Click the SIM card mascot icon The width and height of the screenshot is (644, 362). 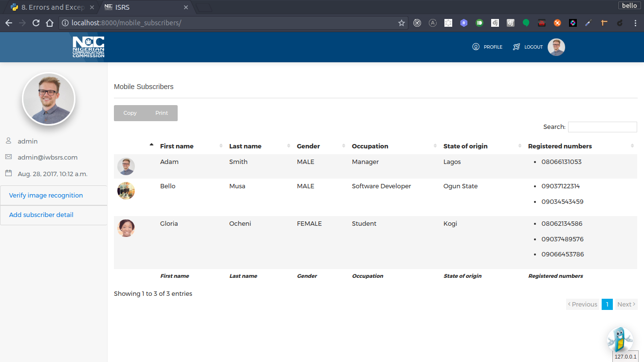click(620, 340)
